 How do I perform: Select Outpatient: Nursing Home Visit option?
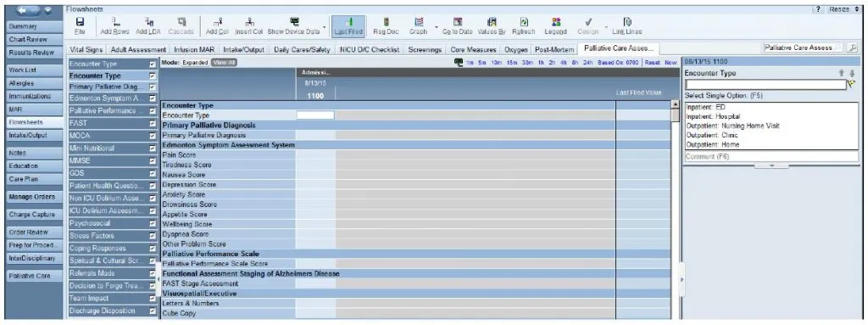(732, 126)
